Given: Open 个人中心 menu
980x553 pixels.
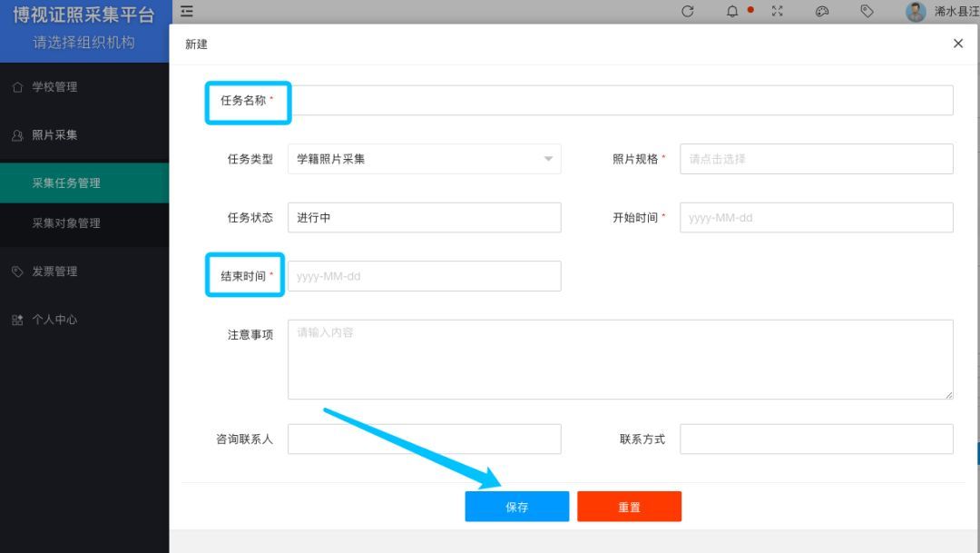Looking at the screenshot, I should (x=84, y=320).
